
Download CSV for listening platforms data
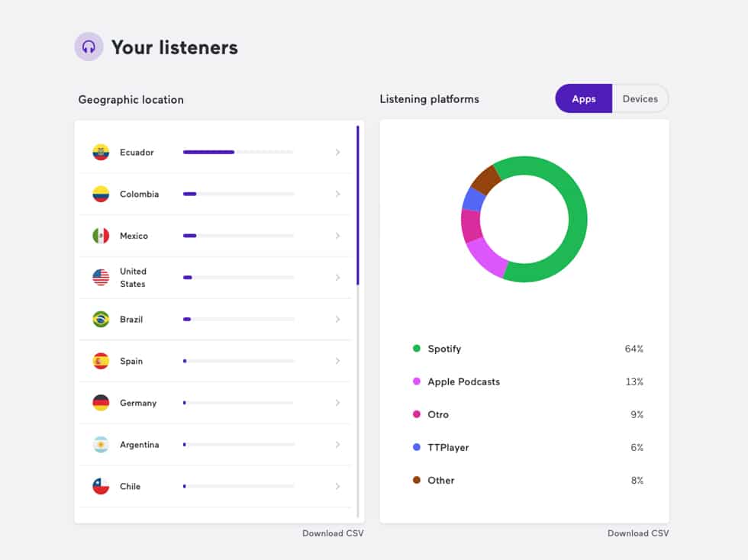pyautogui.click(x=638, y=533)
